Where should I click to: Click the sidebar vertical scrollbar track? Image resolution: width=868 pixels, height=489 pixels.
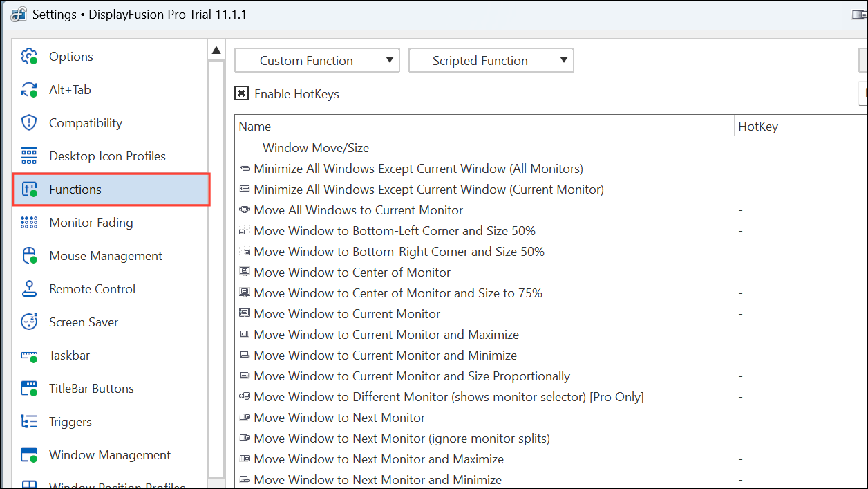216,269
